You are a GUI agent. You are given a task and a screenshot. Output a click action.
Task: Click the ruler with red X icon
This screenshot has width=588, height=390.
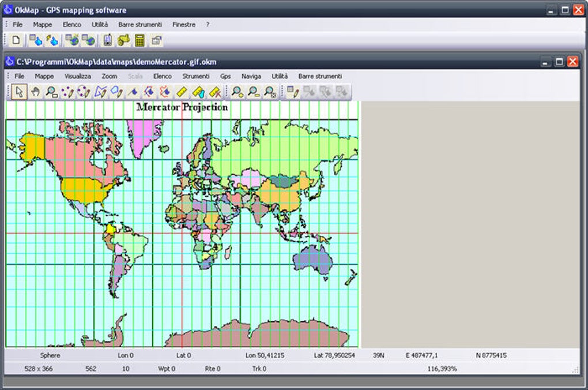point(215,92)
